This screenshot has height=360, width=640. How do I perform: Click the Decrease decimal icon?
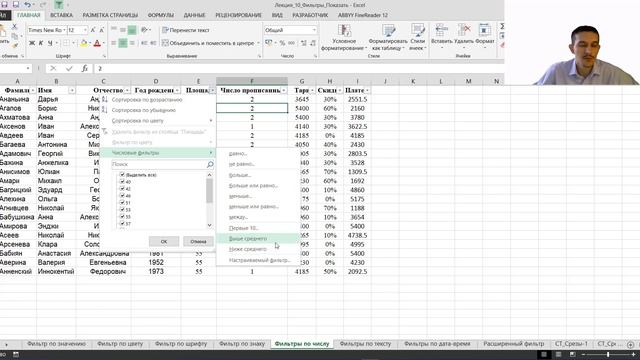(313, 43)
